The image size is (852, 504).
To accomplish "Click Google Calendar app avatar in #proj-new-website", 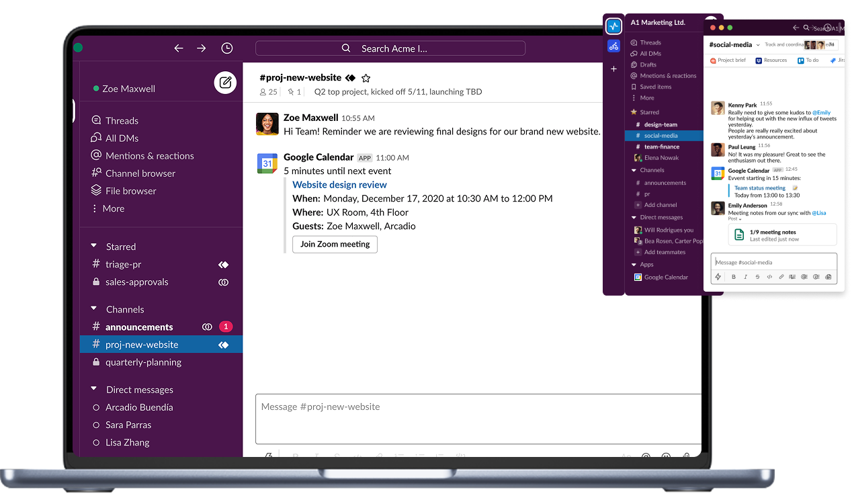I will click(267, 163).
